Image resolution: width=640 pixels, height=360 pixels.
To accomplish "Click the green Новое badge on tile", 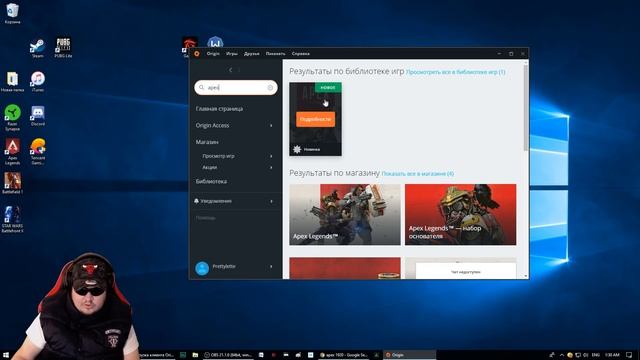I will (328, 87).
